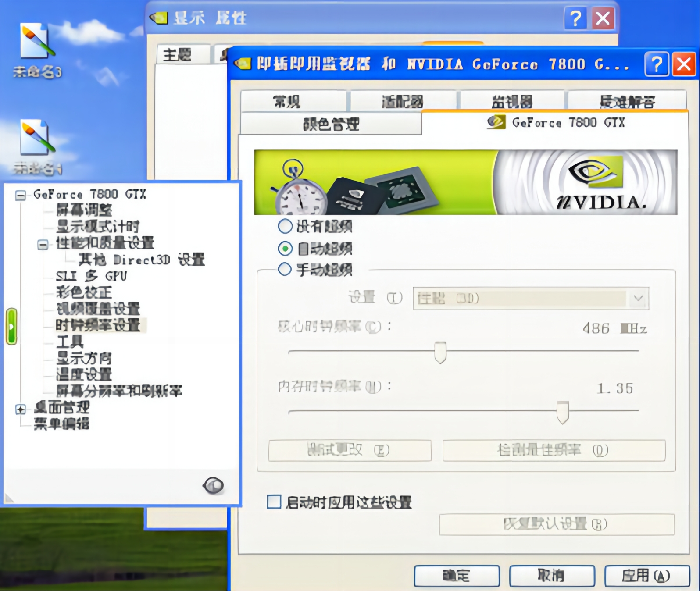
Task: Click the 检测最佳频率 button
Action: (554, 450)
